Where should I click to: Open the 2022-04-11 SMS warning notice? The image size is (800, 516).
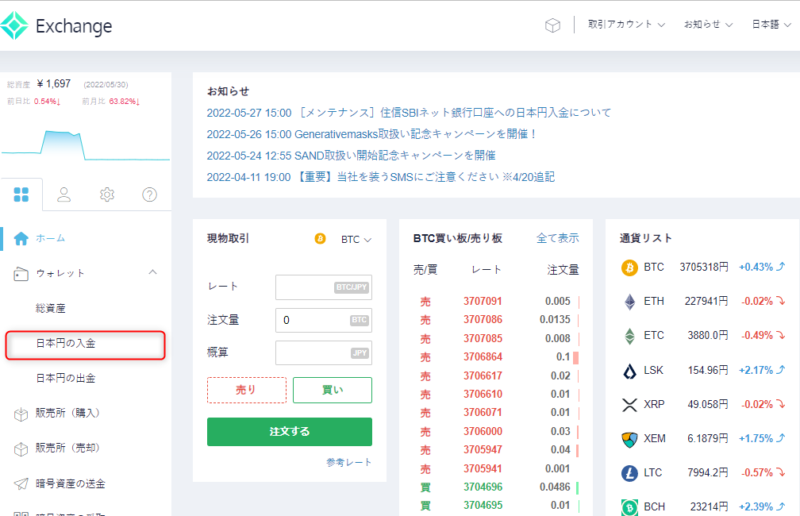coord(381,177)
